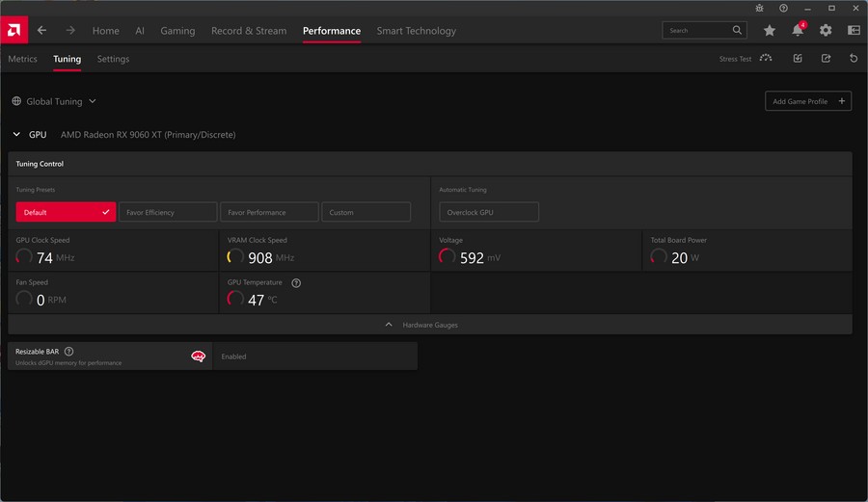Toggle the sidebar panel icon

pyautogui.click(x=854, y=31)
